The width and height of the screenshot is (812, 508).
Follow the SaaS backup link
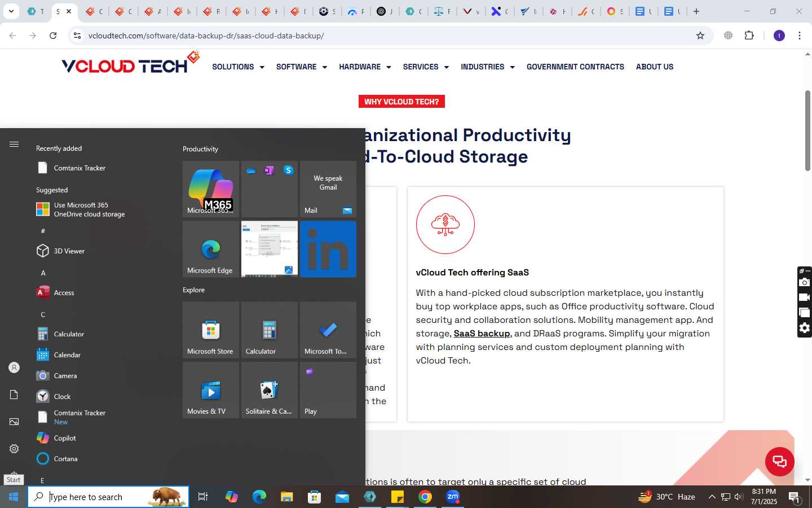pyautogui.click(x=482, y=334)
